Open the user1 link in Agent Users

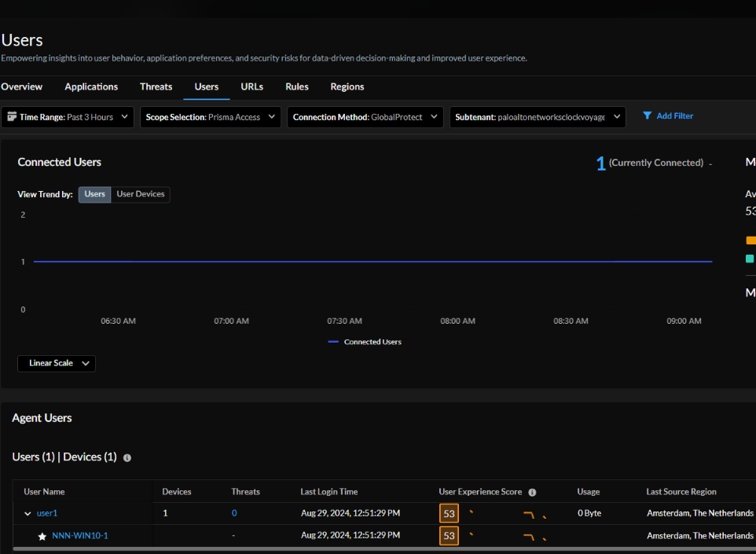tap(46, 513)
